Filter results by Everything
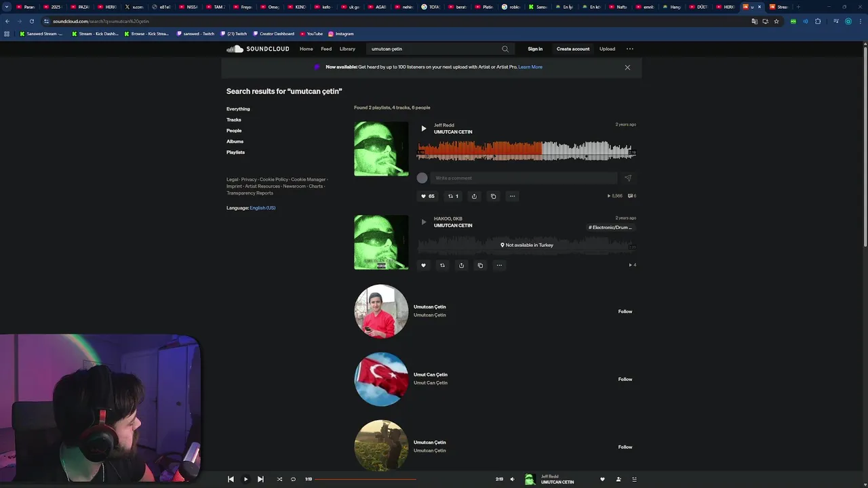Viewport: 868px width, 488px height. (x=238, y=109)
